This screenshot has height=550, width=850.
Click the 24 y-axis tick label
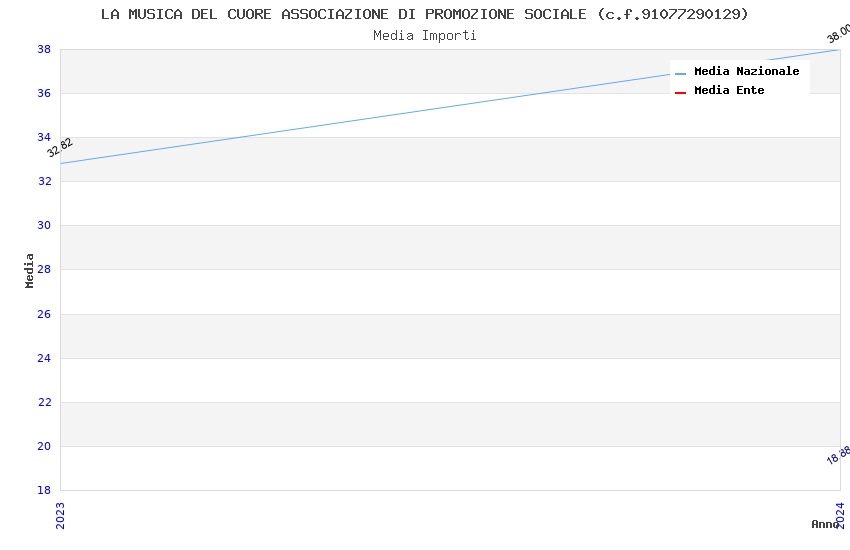click(44, 358)
